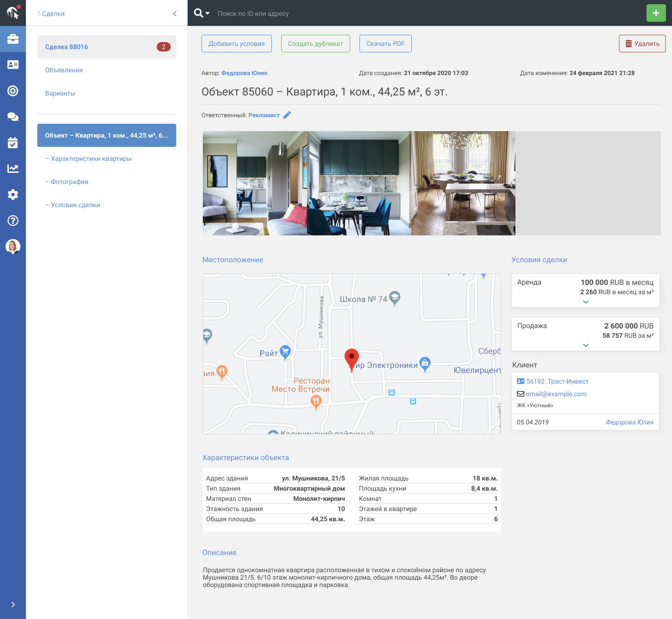Viewport: 672px width, 619px height.
Task: Click the red location pin on the map
Action: point(352,360)
